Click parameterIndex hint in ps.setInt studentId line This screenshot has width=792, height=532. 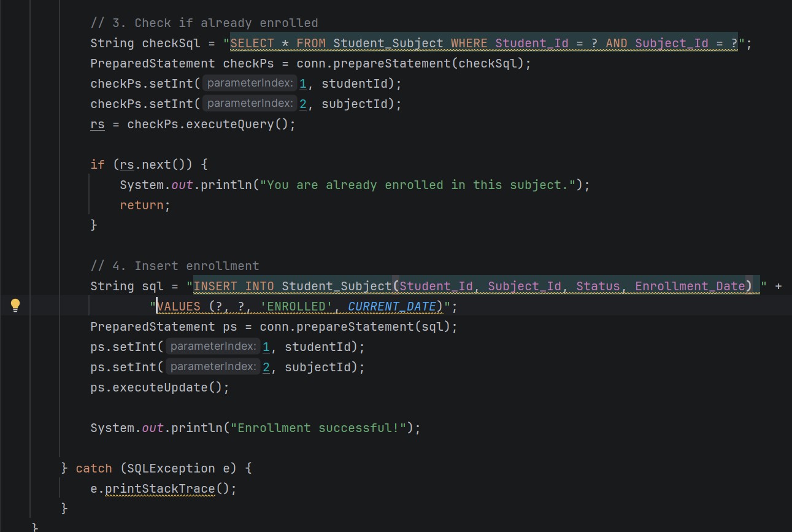tap(212, 347)
